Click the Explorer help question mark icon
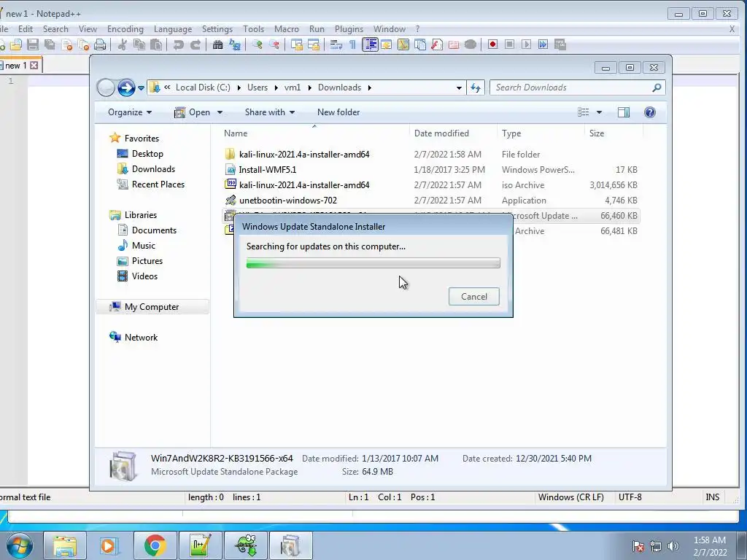747x560 pixels. pos(650,112)
